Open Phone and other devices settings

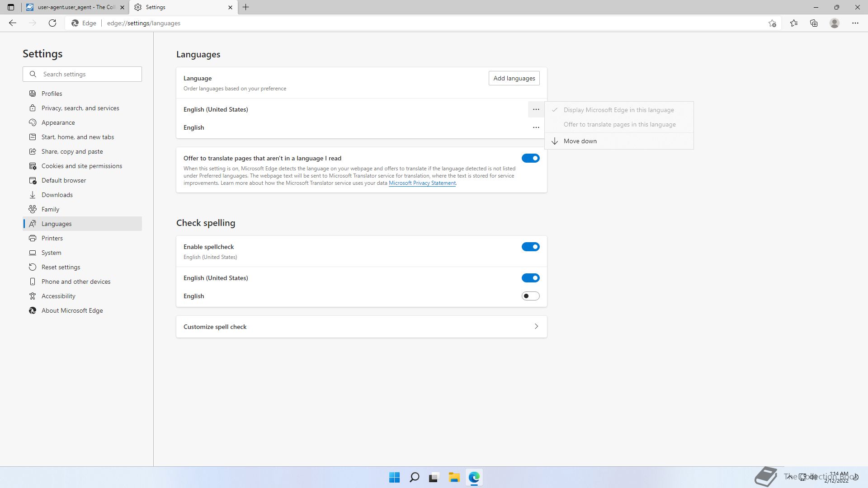[x=82, y=282]
